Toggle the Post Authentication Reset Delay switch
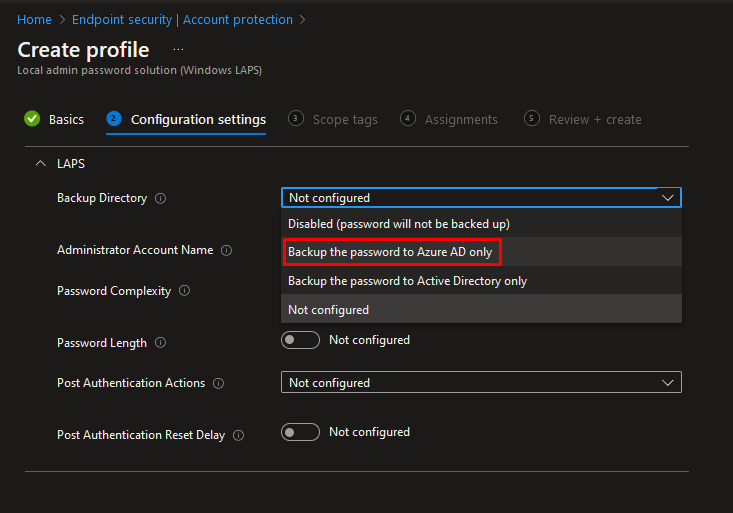Image resolution: width=733 pixels, height=513 pixels. [300, 432]
